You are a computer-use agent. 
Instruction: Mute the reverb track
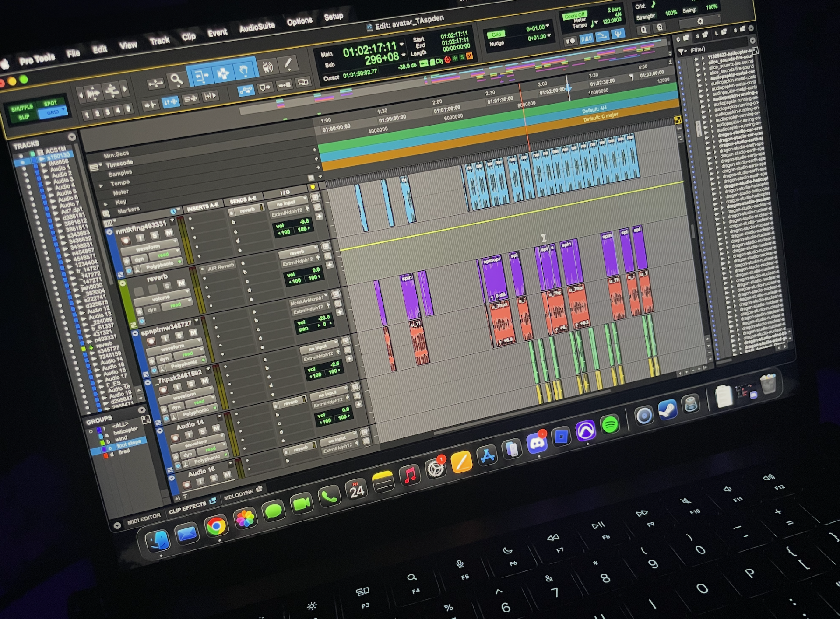tap(181, 284)
